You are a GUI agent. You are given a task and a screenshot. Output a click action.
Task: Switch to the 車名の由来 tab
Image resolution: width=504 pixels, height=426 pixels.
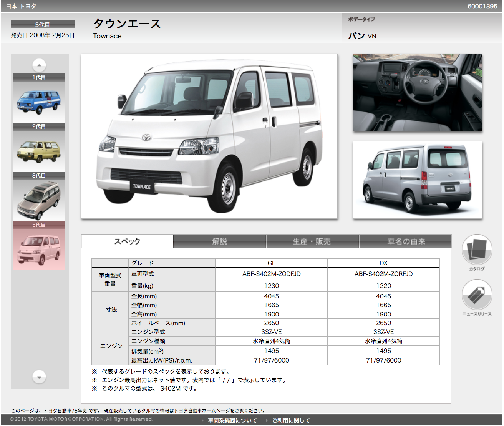pos(406,241)
